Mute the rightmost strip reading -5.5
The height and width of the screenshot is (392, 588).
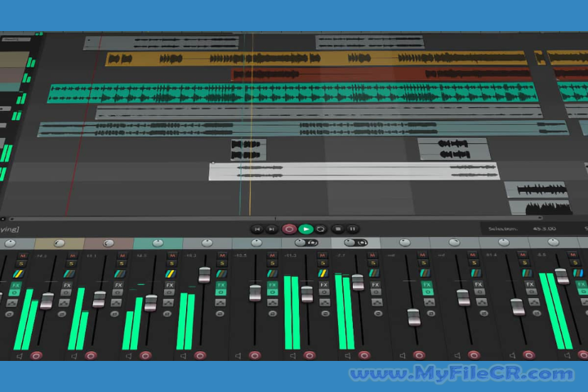coord(572,256)
